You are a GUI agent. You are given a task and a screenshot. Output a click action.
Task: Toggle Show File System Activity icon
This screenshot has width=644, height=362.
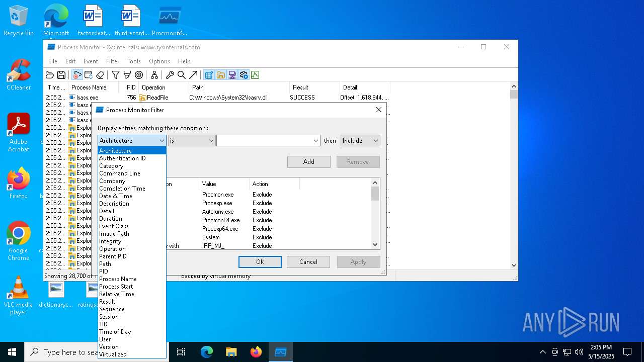pos(220,75)
